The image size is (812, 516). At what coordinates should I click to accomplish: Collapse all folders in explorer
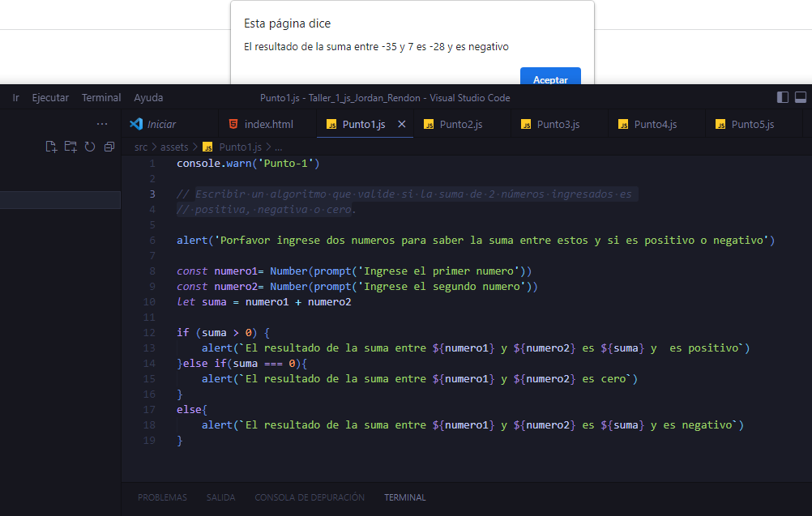(109, 147)
